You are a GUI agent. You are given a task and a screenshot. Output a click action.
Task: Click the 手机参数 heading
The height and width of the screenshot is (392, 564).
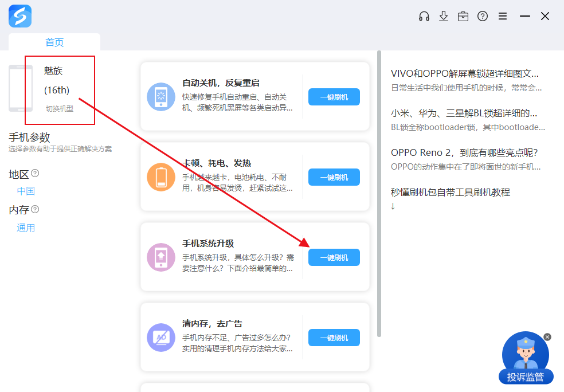point(29,138)
